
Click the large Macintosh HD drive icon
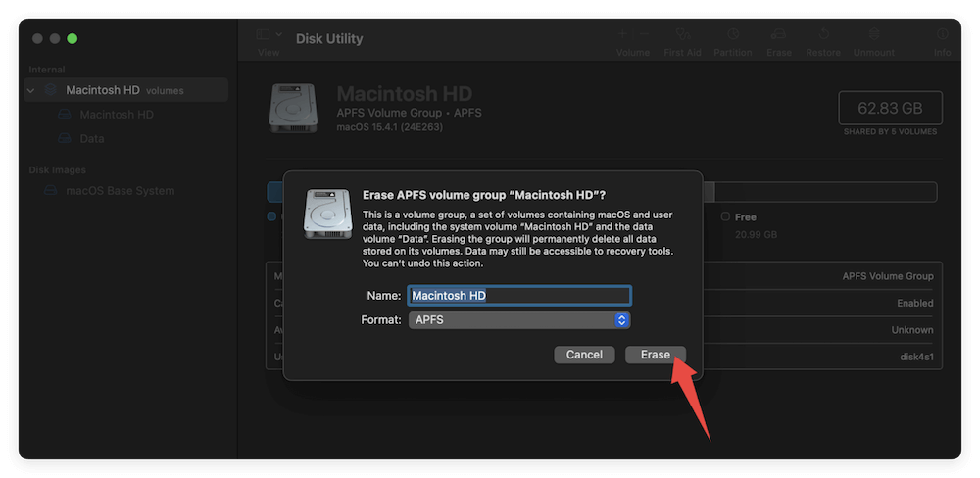[293, 108]
